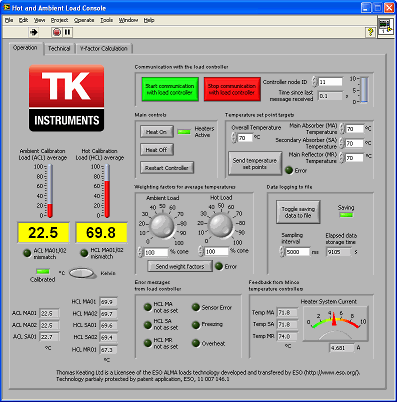397x402 pixels.
Task: Click the Overheat LED indicator
Action: pyautogui.click(x=196, y=343)
